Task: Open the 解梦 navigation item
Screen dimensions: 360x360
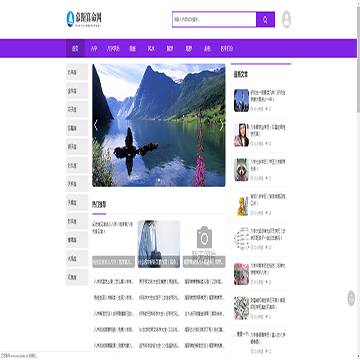Action: [x=170, y=49]
